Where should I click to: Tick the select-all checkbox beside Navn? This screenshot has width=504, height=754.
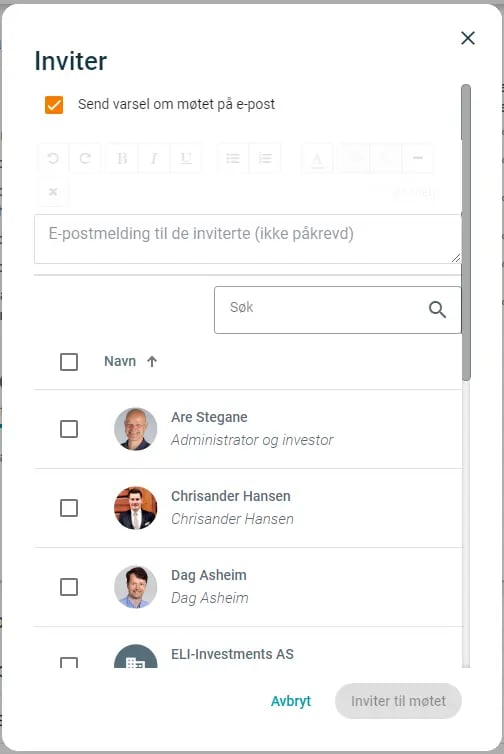(69, 362)
